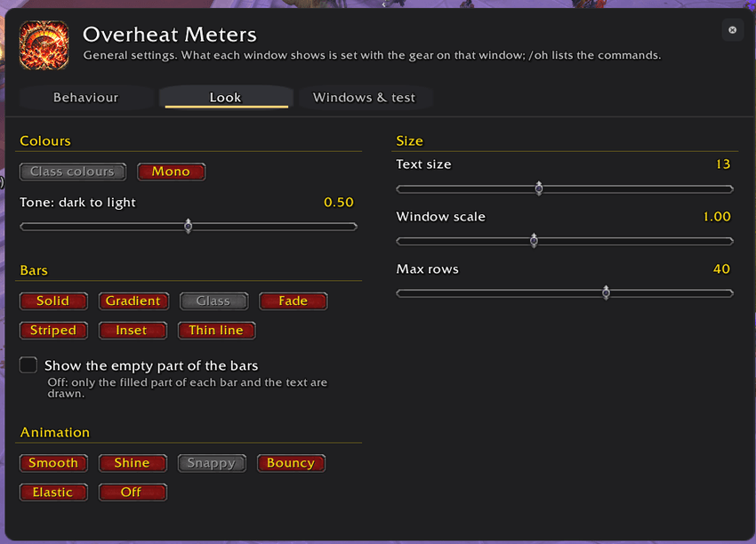Image resolution: width=756 pixels, height=544 pixels.
Task: Select the Elastic animation
Action: 53,492
